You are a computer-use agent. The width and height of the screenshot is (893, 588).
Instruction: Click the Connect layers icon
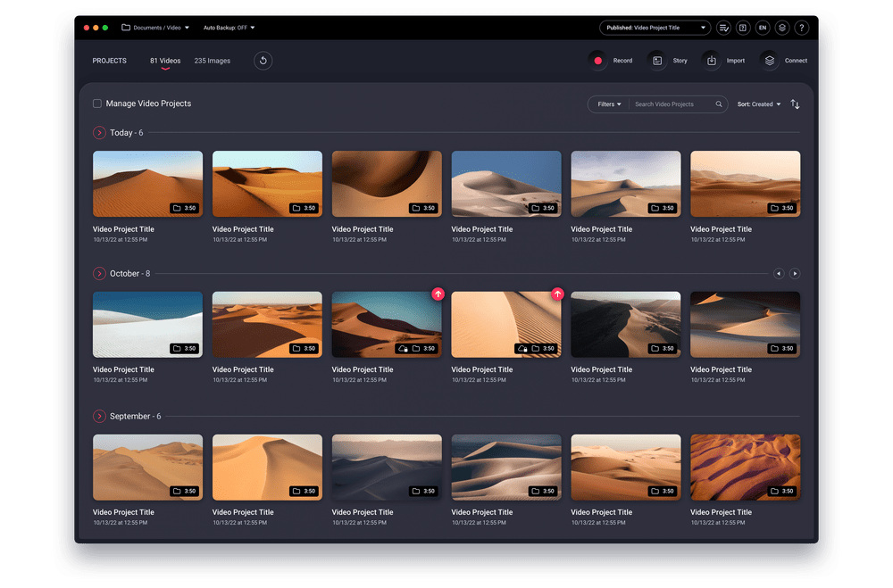[x=769, y=60]
